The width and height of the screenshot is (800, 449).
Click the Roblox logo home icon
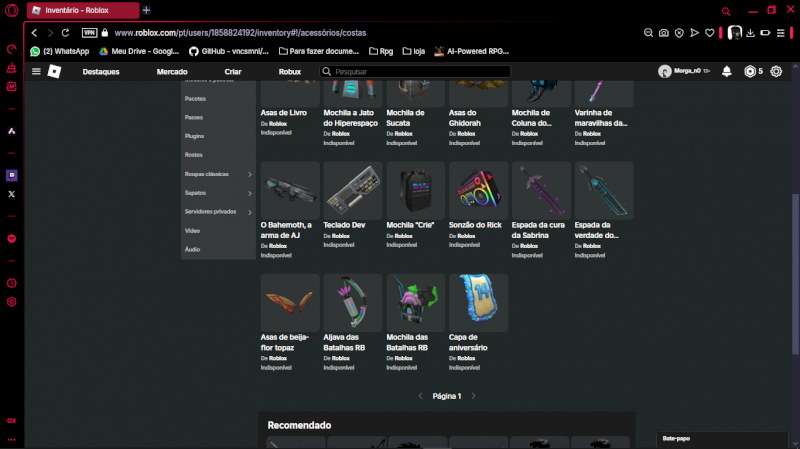coord(55,71)
